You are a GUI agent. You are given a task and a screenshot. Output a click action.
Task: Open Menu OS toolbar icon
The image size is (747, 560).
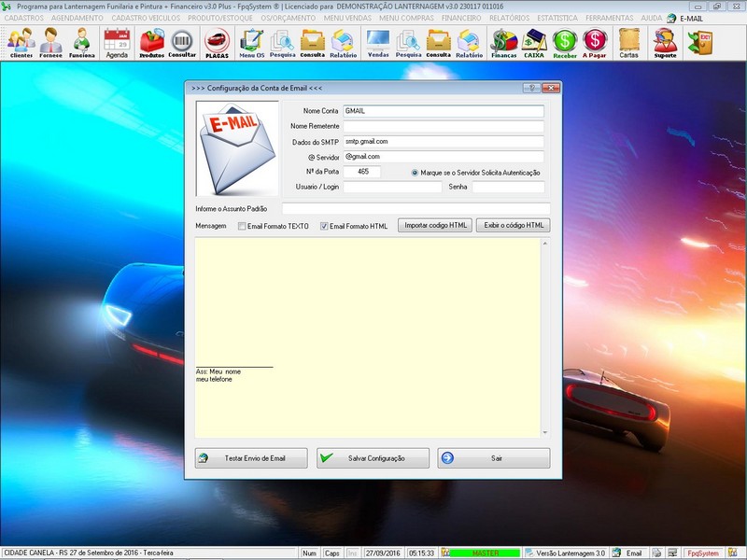click(x=251, y=42)
